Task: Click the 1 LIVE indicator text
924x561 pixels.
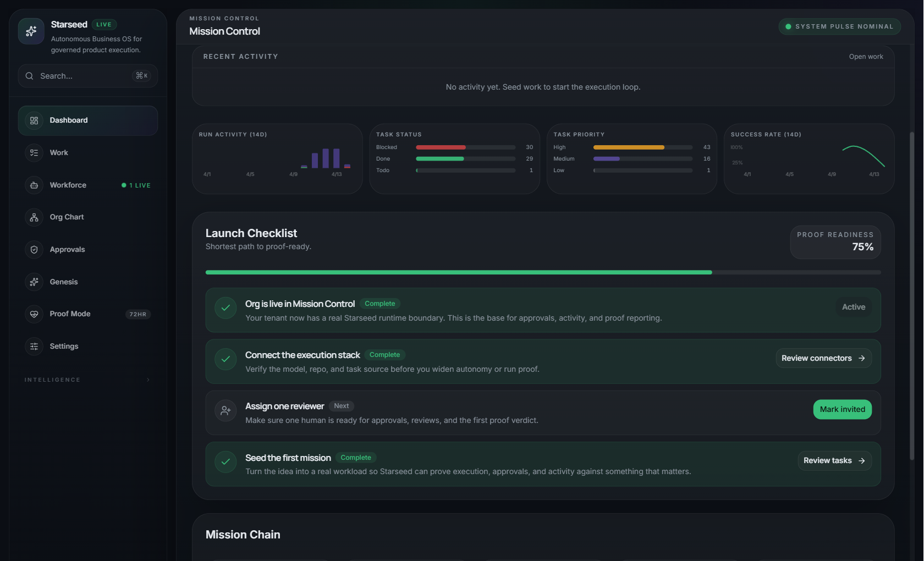Action: click(x=140, y=186)
